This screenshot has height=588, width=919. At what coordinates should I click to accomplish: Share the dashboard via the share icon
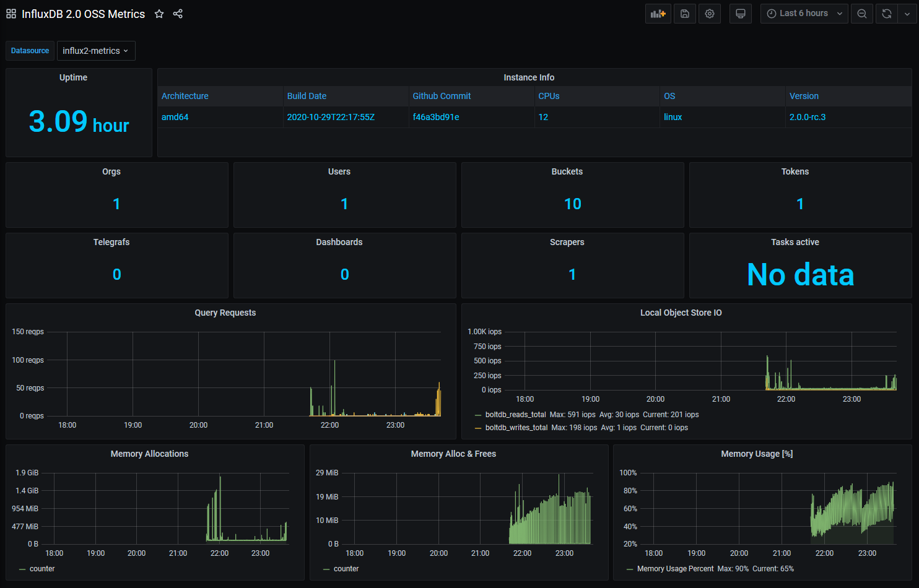pyautogui.click(x=178, y=14)
